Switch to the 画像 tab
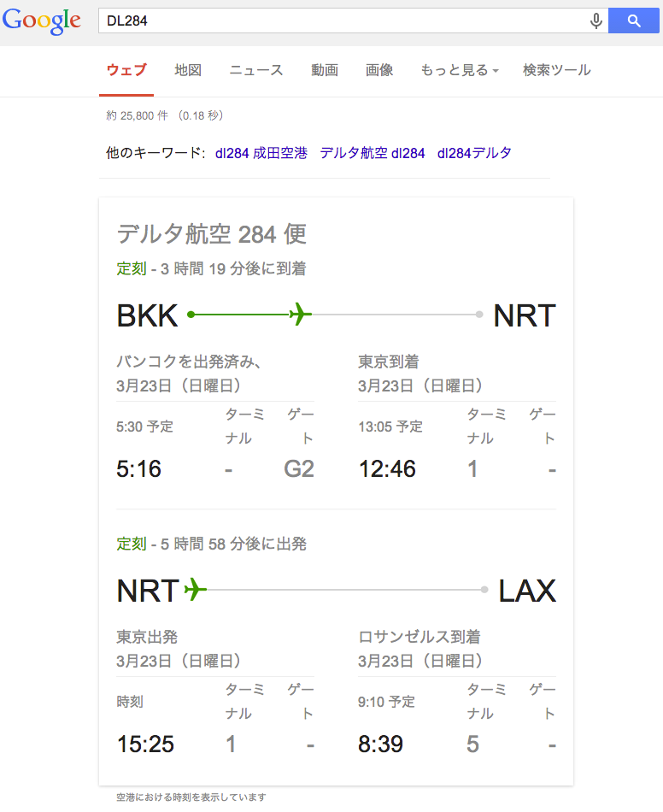Viewport: 663px width, 812px height. tap(379, 70)
